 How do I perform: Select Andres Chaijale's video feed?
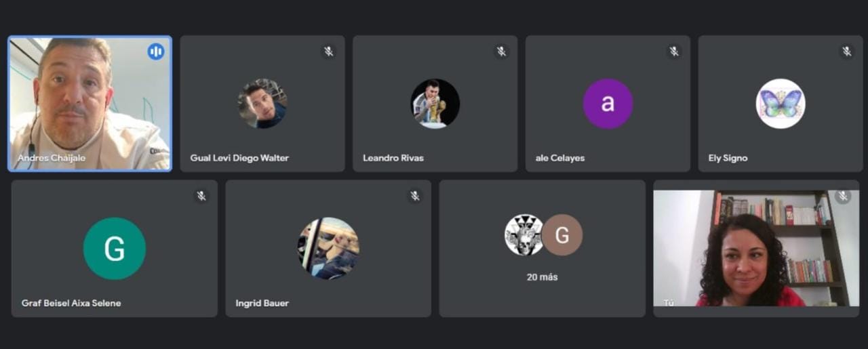point(90,103)
